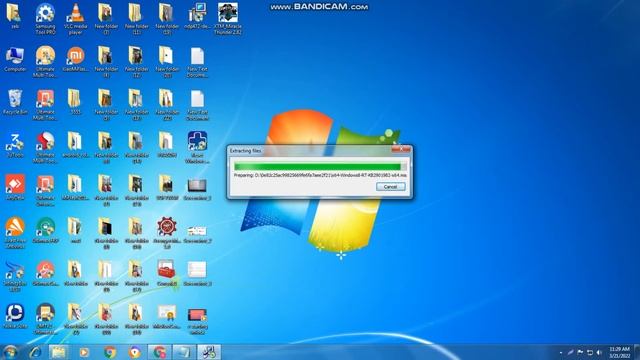The image size is (640, 360).
Task: Open the Screenshot_3 image file
Action: click(x=197, y=273)
